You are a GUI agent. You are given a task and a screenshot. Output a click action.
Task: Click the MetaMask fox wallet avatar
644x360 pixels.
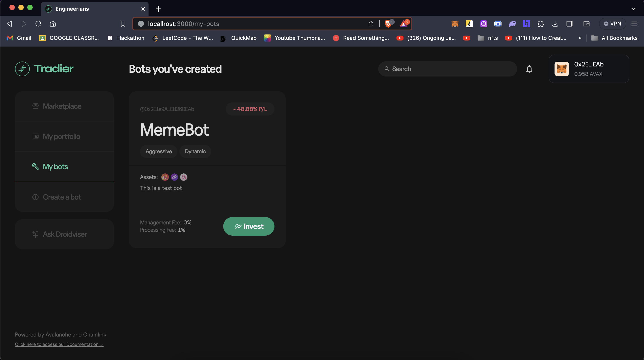tap(561, 69)
